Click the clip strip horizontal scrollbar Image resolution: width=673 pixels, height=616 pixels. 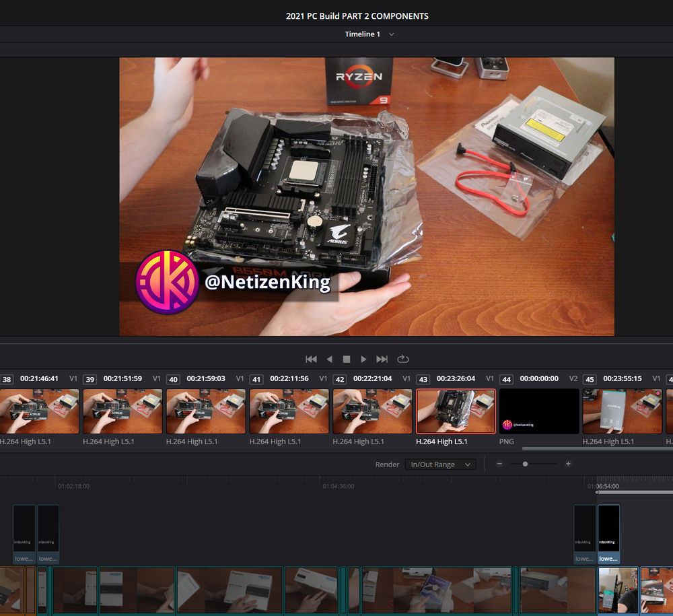point(598,448)
